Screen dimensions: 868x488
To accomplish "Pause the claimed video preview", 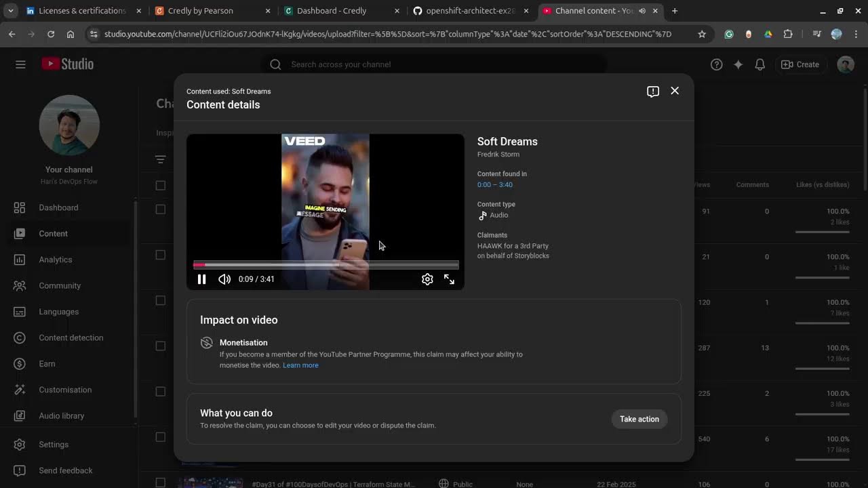I will coord(201,279).
